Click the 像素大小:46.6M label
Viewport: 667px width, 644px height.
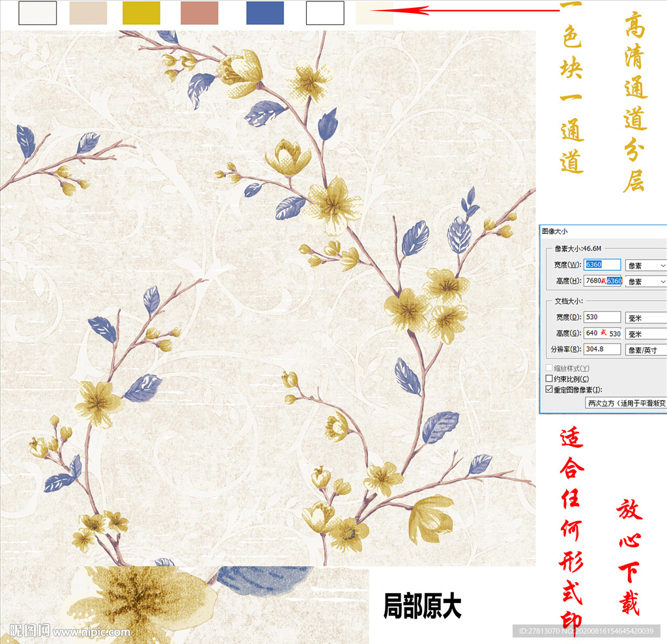(x=578, y=248)
